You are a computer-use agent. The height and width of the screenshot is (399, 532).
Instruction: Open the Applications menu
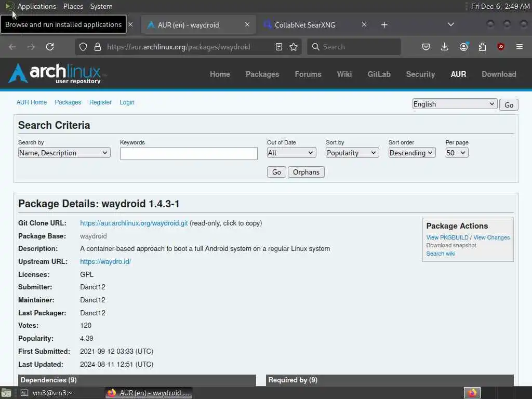click(37, 6)
